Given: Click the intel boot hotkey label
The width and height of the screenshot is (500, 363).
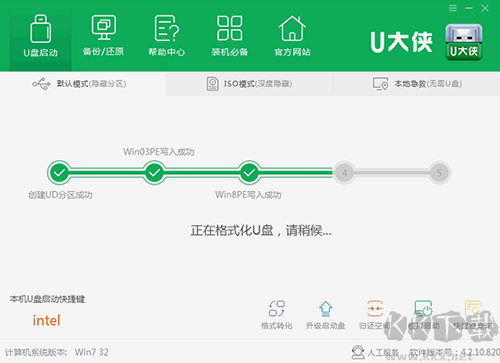Looking at the screenshot, I should [46, 320].
